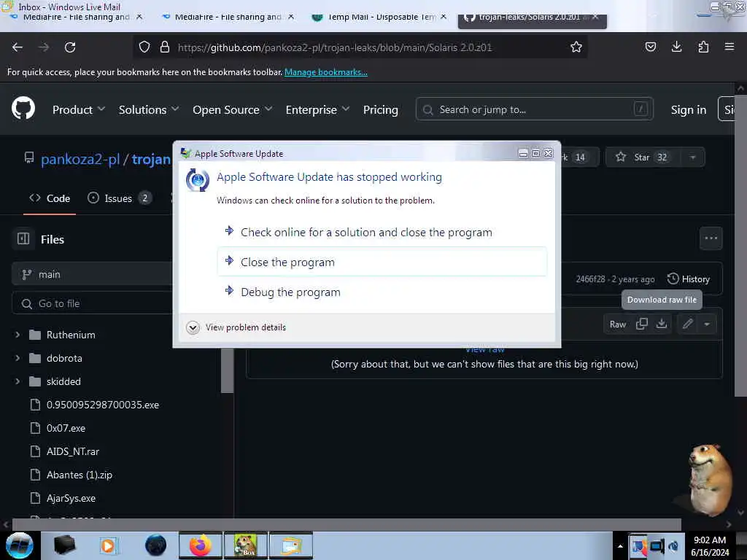The image size is (747, 560).
Task: Switch to the Code tab
Action: click(x=50, y=198)
